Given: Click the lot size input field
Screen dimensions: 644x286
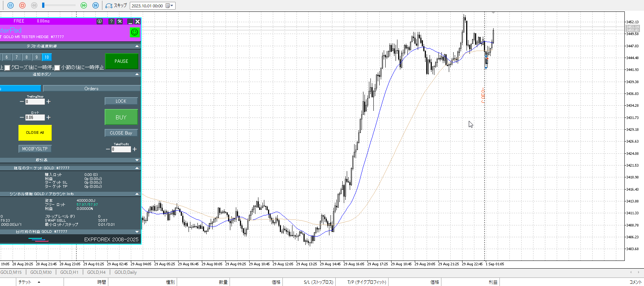Looking at the screenshot, I should pyautogui.click(x=35, y=118).
